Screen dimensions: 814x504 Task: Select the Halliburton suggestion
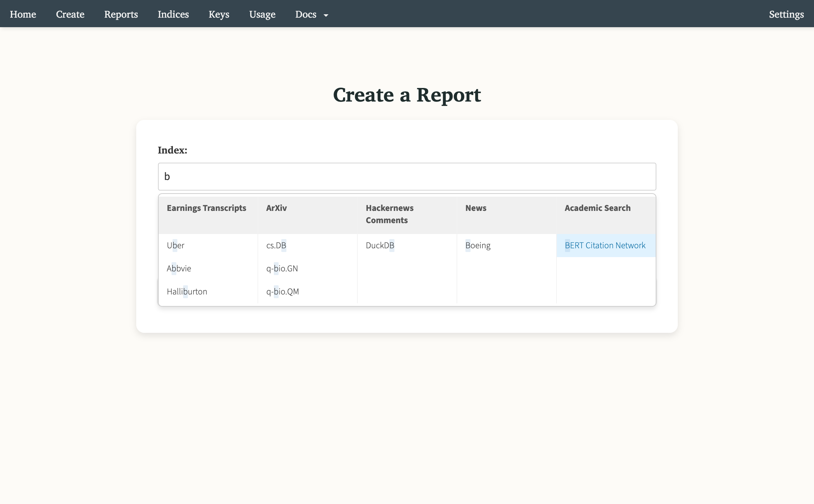[187, 291]
